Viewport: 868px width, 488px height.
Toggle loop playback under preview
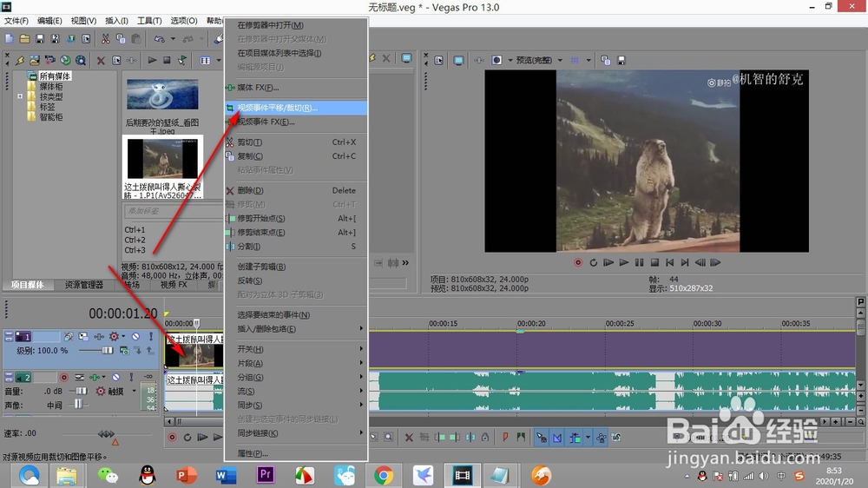(x=594, y=262)
